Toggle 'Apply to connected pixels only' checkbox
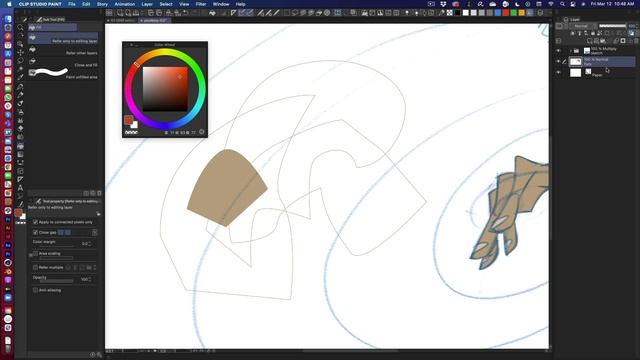The image size is (640, 360). [x=35, y=222]
